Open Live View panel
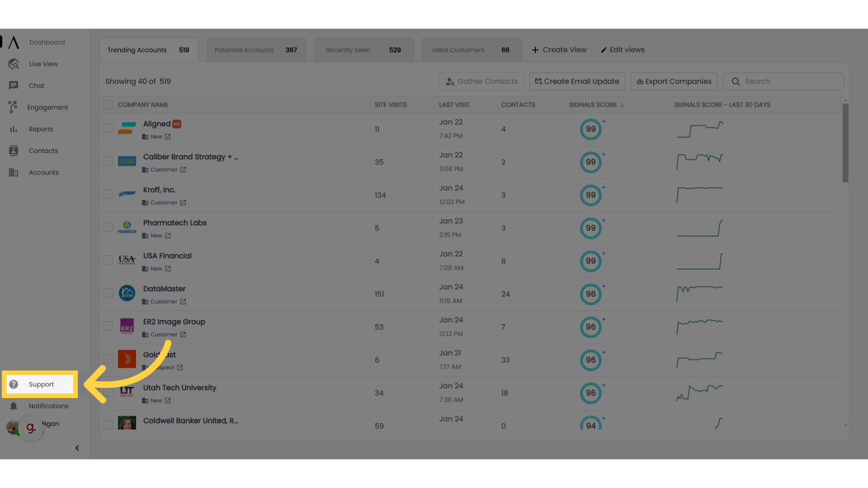 click(43, 64)
